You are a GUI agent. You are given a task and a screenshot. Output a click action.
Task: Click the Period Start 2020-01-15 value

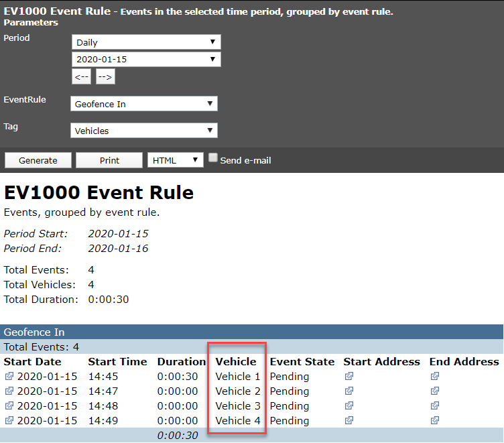[118, 233]
